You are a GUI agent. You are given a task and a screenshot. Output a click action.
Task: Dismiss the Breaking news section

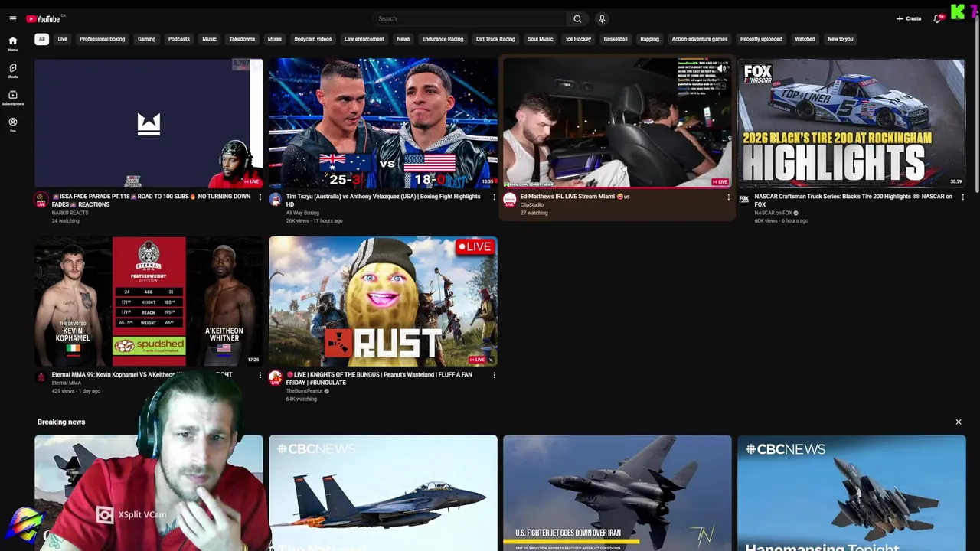click(x=958, y=422)
